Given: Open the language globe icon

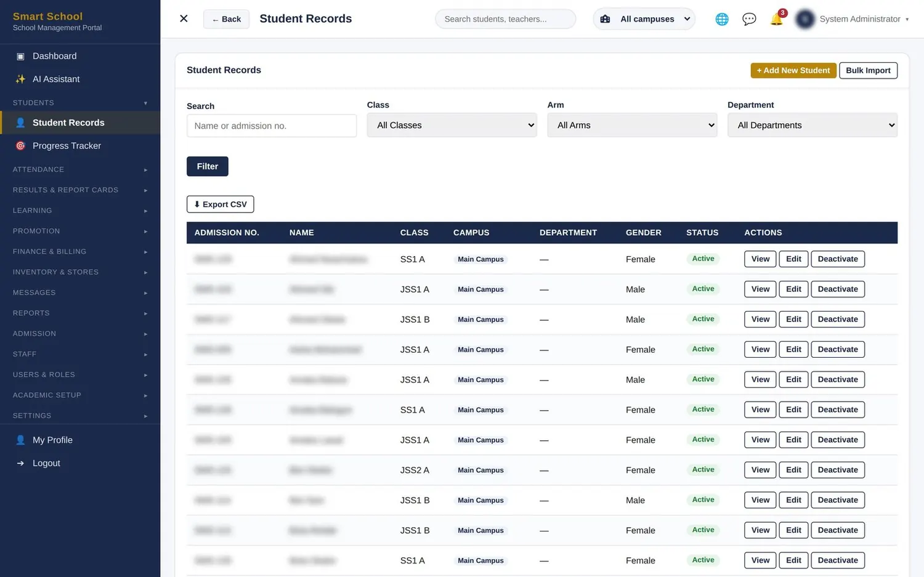Looking at the screenshot, I should coord(722,19).
